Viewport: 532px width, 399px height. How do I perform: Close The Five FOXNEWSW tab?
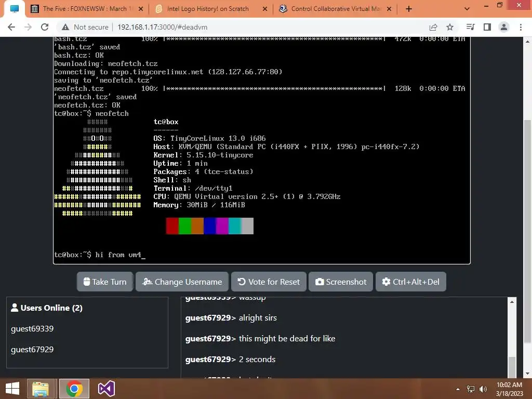pyautogui.click(x=141, y=9)
